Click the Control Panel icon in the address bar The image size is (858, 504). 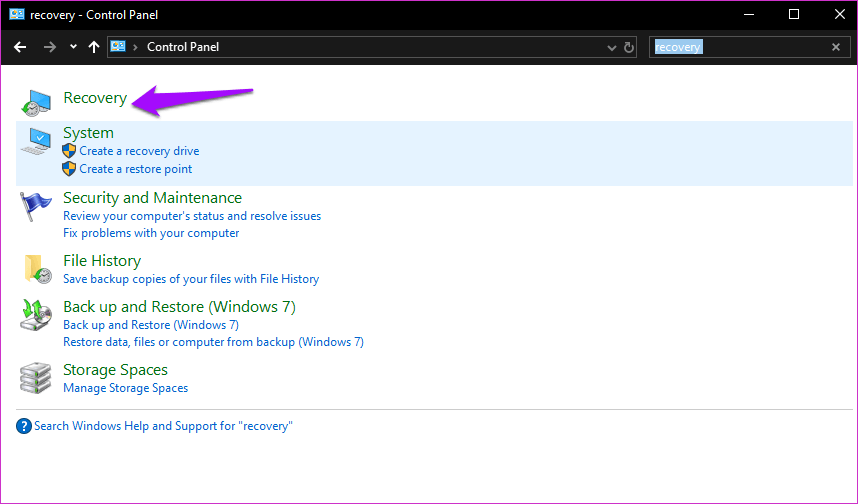pyautogui.click(x=118, y=47)
